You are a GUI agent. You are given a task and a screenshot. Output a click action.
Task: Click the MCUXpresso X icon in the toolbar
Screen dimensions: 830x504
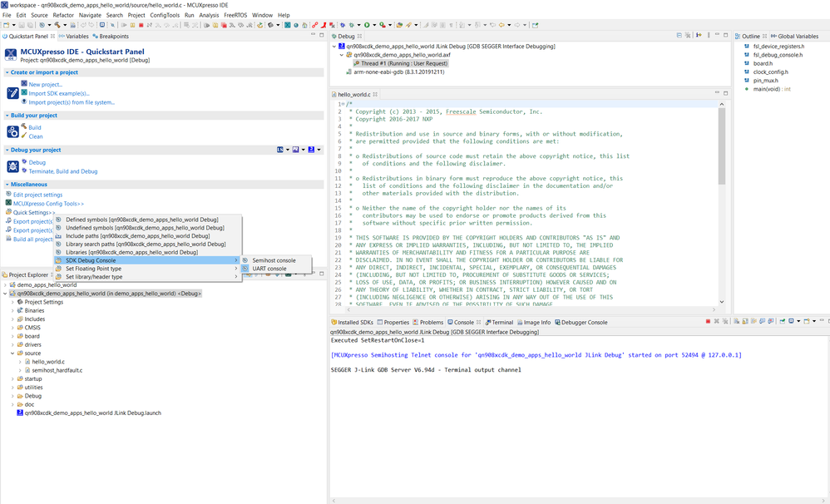click(287, 25)
